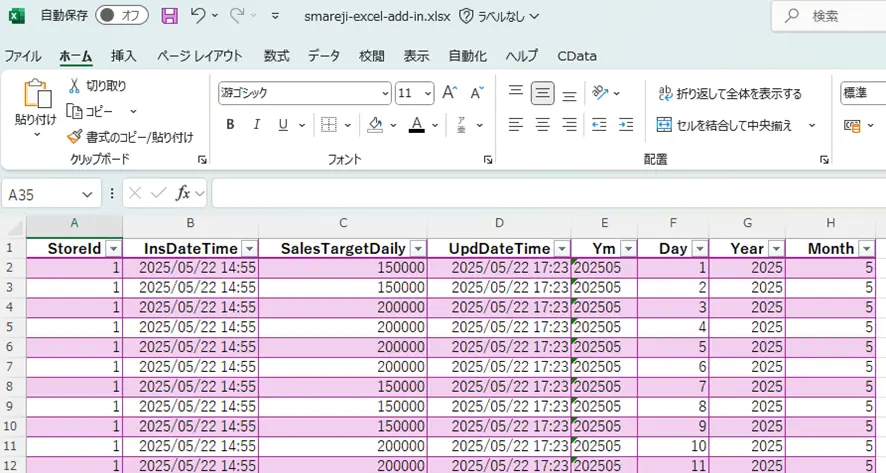Apply Bold formatting with B icon

coord(230,125)
